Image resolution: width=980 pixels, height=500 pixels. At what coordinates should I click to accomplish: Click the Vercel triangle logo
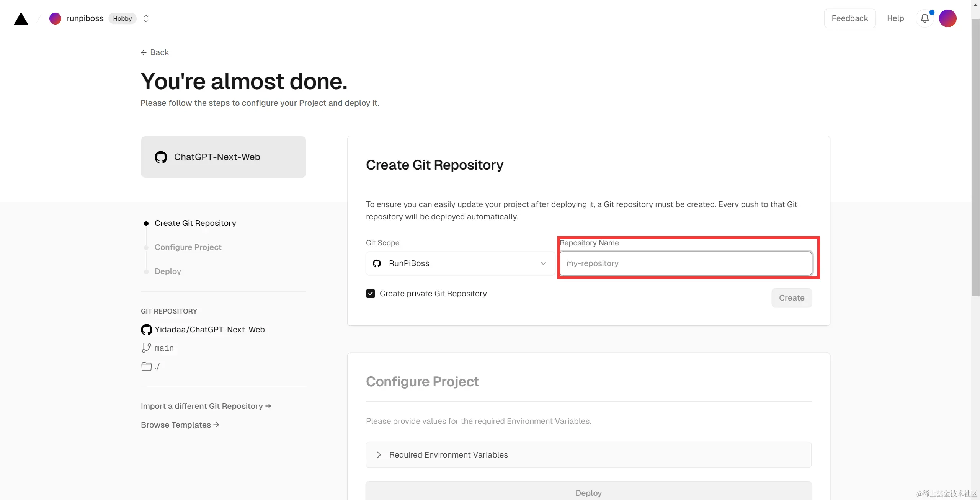coord(21,18)
